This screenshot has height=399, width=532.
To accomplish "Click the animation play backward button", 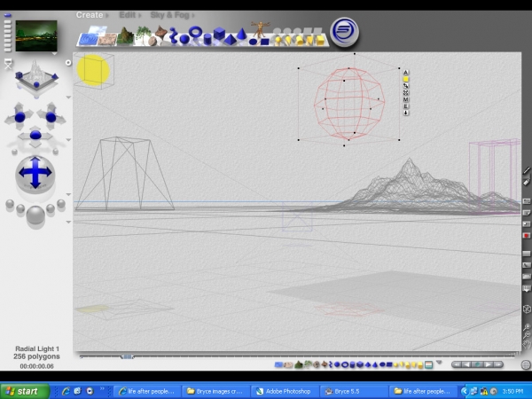I will tap(466, 364).
